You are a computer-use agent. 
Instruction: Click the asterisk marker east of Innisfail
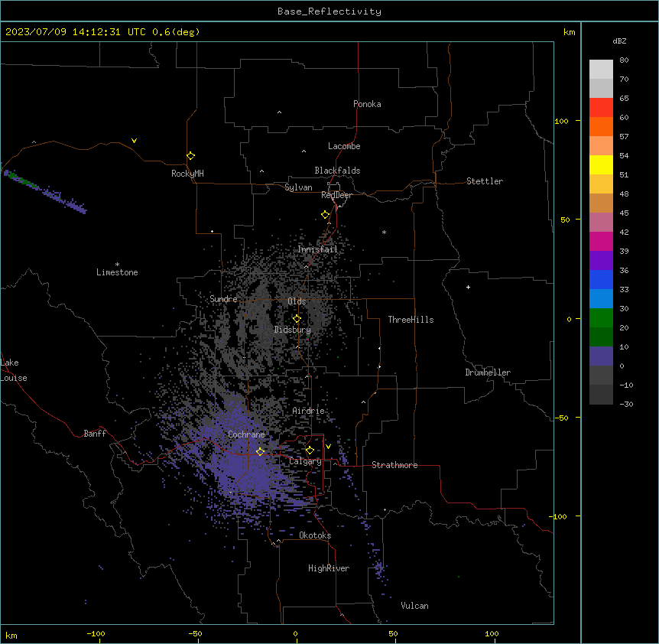(x=384, y=232)
